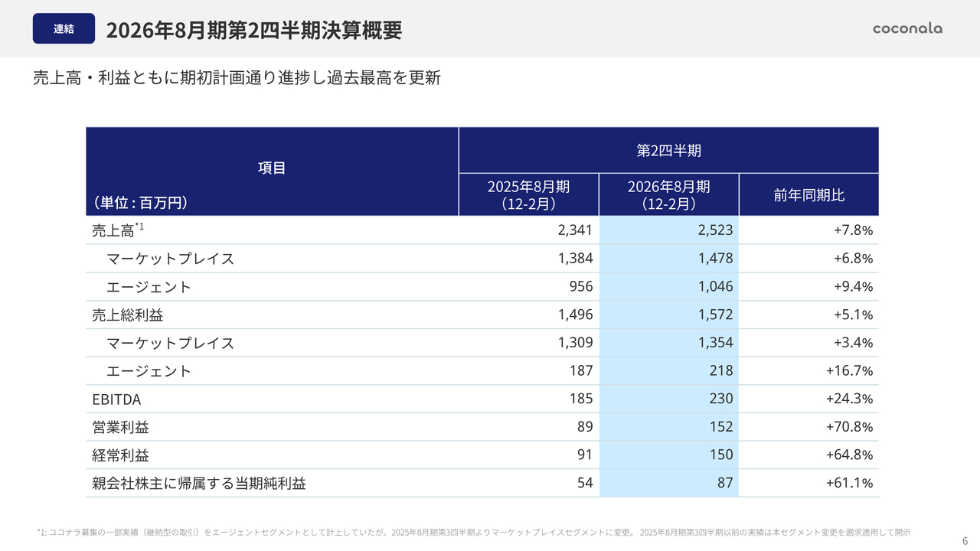Select the 前年同期比 column header
Screen dimensions: 980x551
[808, 195]
